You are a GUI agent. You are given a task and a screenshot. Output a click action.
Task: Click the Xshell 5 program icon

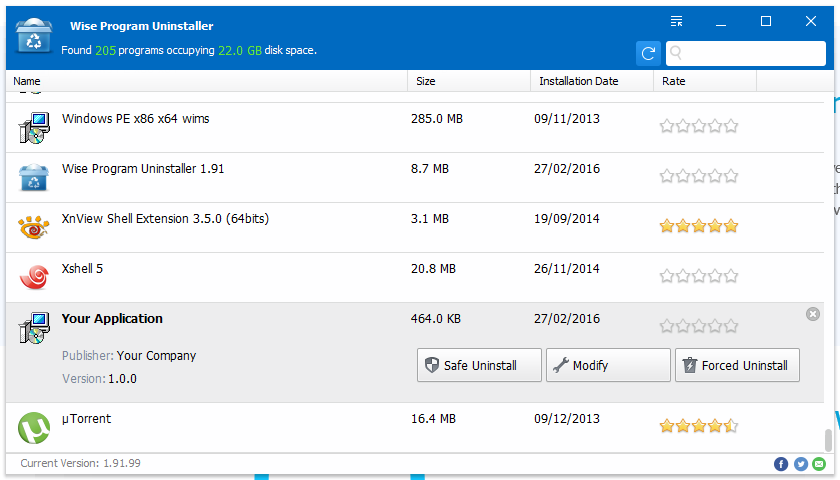pos(34,277)
